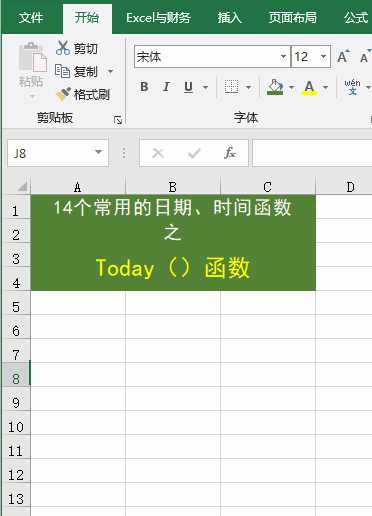This screenshot has height=516, width=372.
Task: Open the font color dropdown arrow
Action: tap(326, 87)
